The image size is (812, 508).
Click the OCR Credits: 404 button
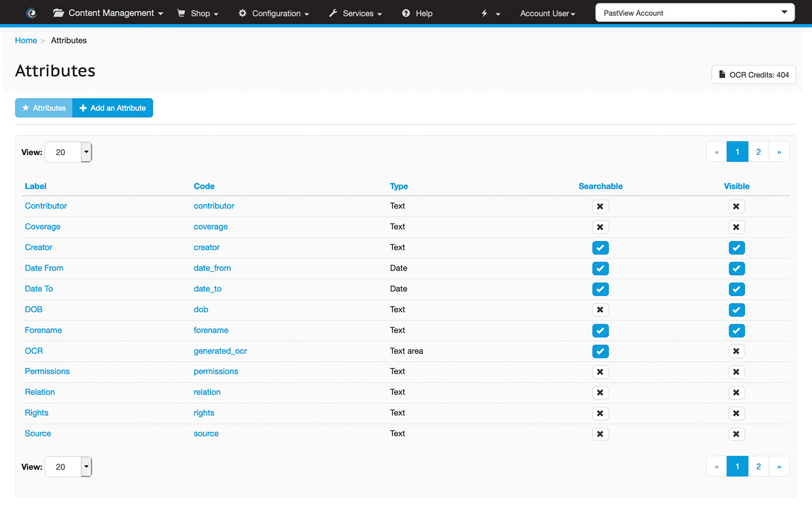point(754,75)
